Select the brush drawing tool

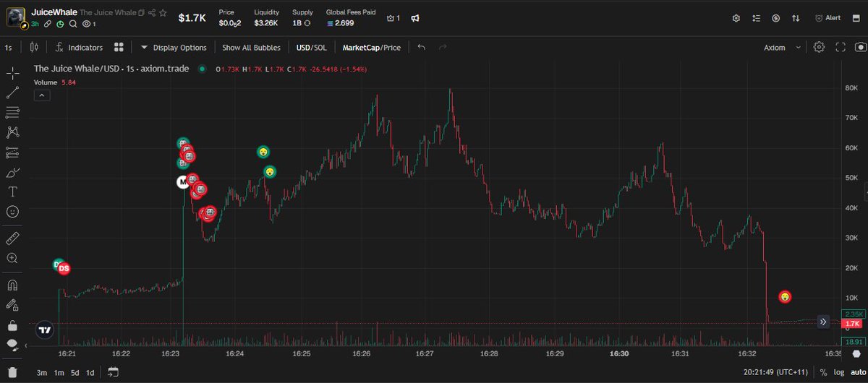pos(12,172)
